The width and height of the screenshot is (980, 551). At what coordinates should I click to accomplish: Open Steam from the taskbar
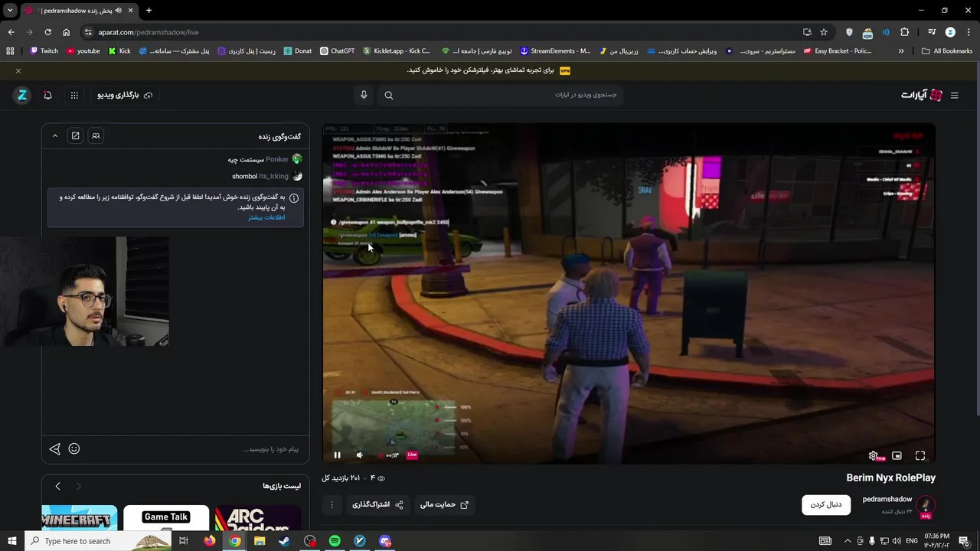coord(284,541)
